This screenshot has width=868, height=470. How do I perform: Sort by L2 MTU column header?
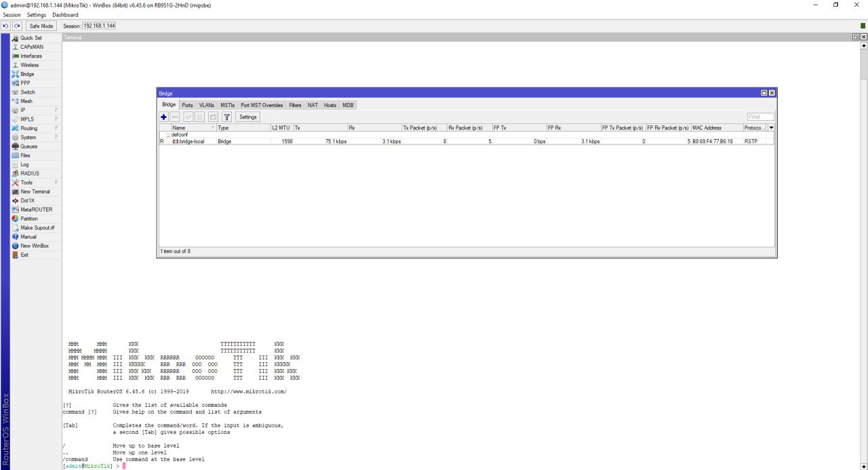(x=281, y=128)
